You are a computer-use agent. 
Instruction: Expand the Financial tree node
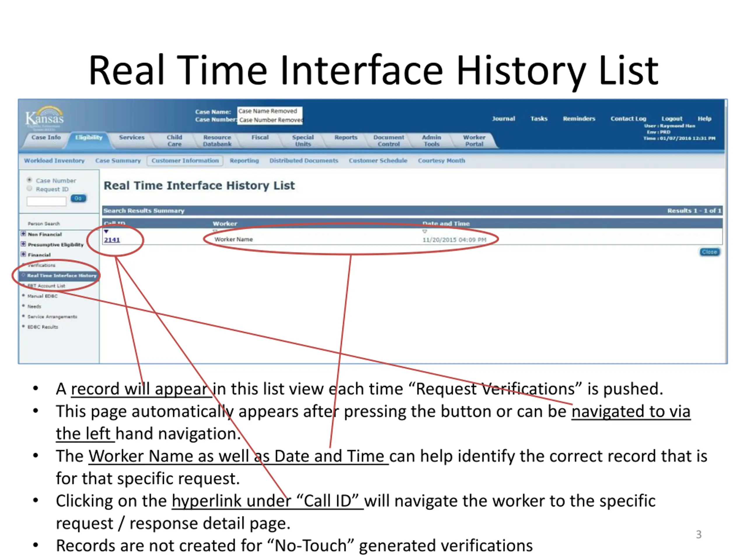point(23,254)
